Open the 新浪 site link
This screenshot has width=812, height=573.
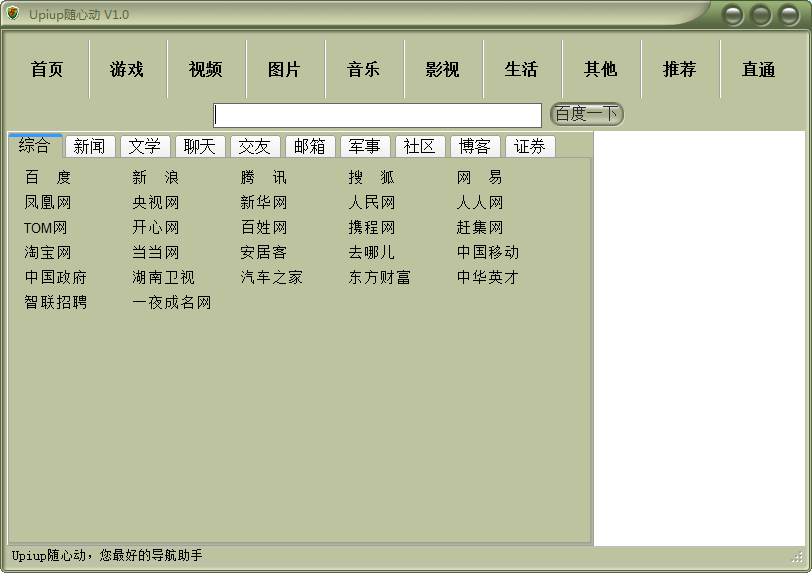pos(155,177)
